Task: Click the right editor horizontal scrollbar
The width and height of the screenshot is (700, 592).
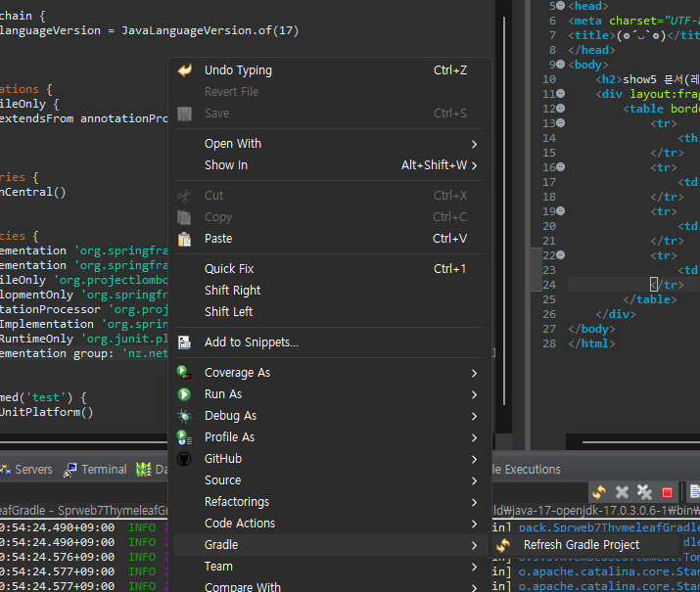Action: (641, 442)
